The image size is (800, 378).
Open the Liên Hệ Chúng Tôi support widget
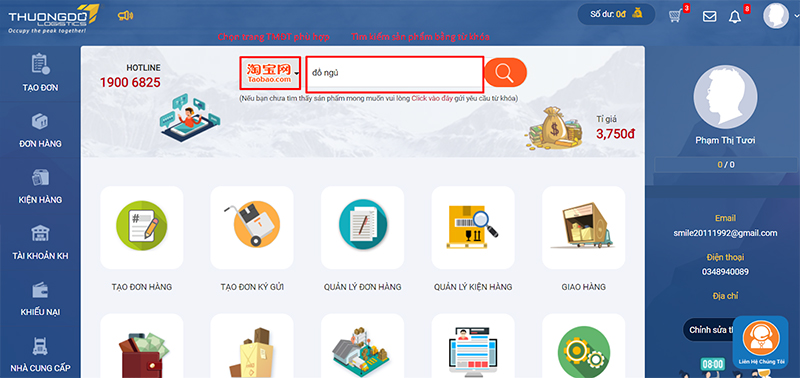click(760, 342)
